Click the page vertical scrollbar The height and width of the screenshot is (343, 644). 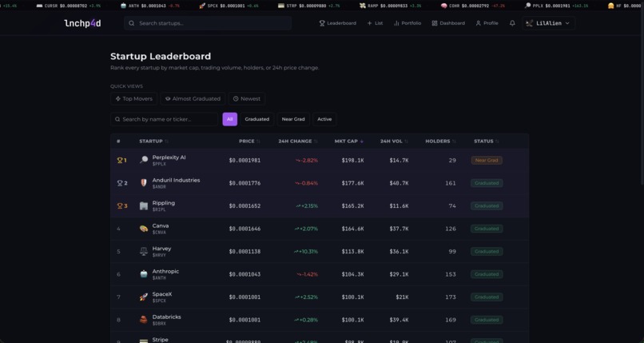point(642,98)
